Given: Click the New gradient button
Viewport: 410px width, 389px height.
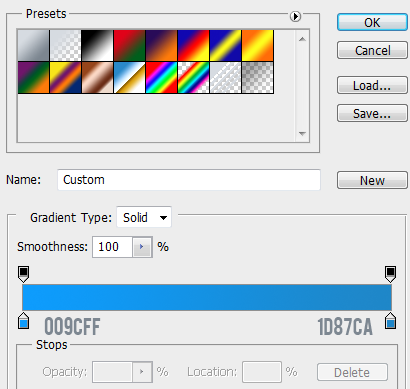Looking at the screenshot, I should (372, 180).
